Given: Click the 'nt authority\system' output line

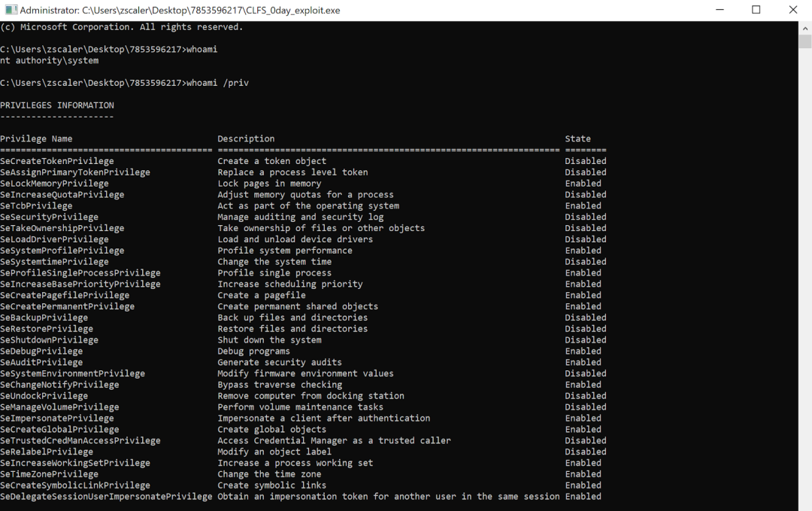Looking at the screenshot, I should pyautogui.click(x=50, y=61).
